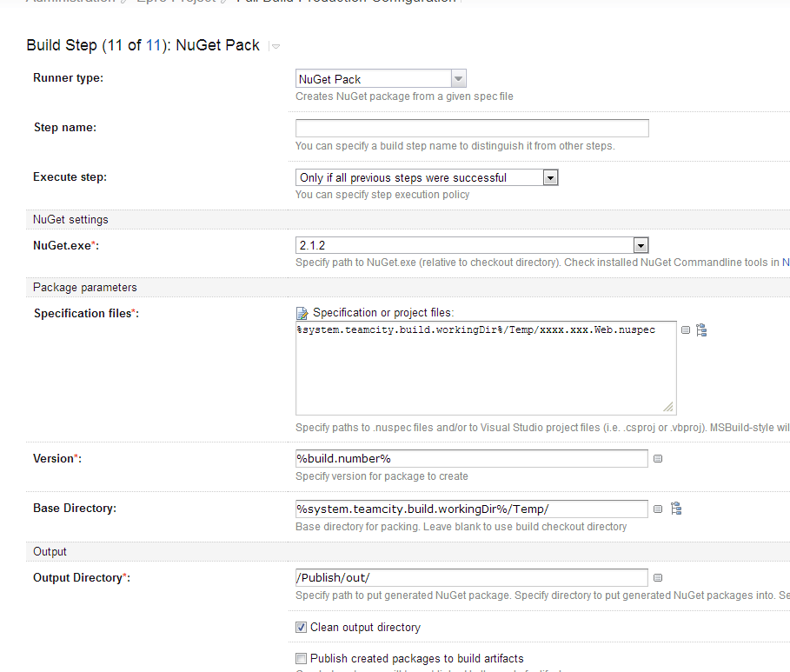Open parameter picker icon next to Output Directory

(x=658, y=578)
